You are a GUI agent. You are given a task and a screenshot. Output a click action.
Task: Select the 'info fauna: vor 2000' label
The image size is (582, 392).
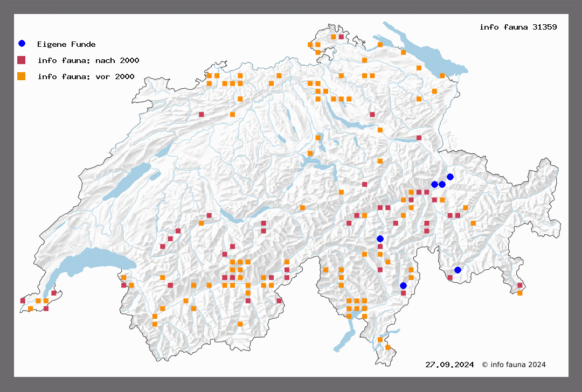coord(86,76)
